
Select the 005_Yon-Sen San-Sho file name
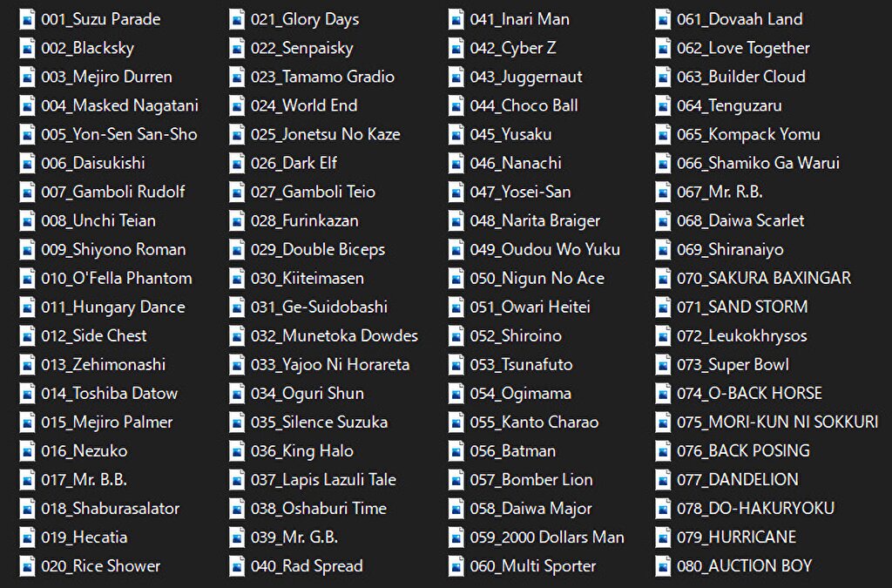coord(118,134)
